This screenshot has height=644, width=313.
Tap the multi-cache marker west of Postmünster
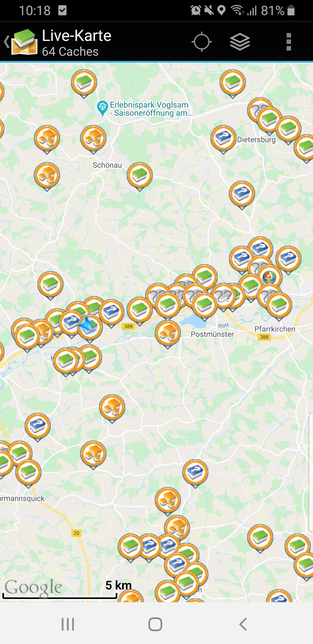coord(168,333)
